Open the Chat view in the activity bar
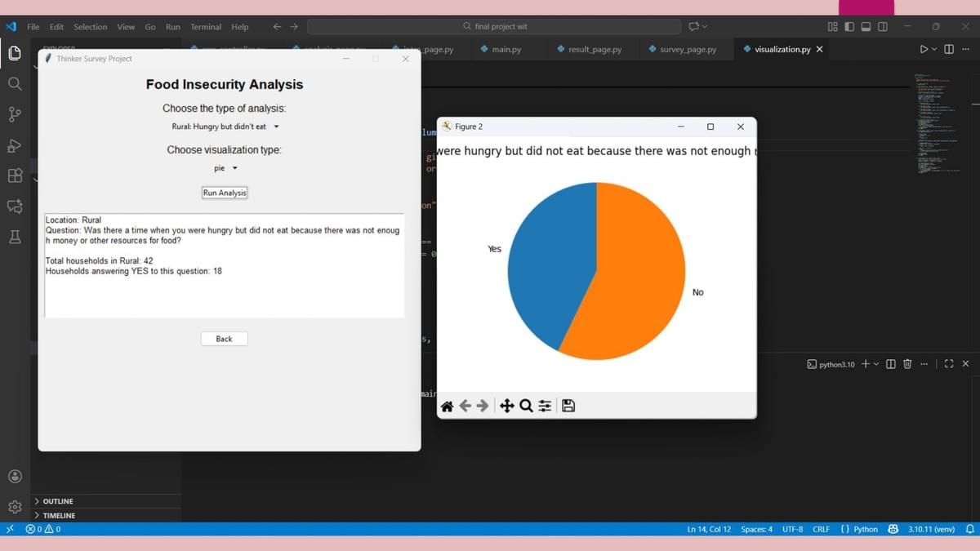Viewport: 980px width, 551px height. click(x=15, y=207)
